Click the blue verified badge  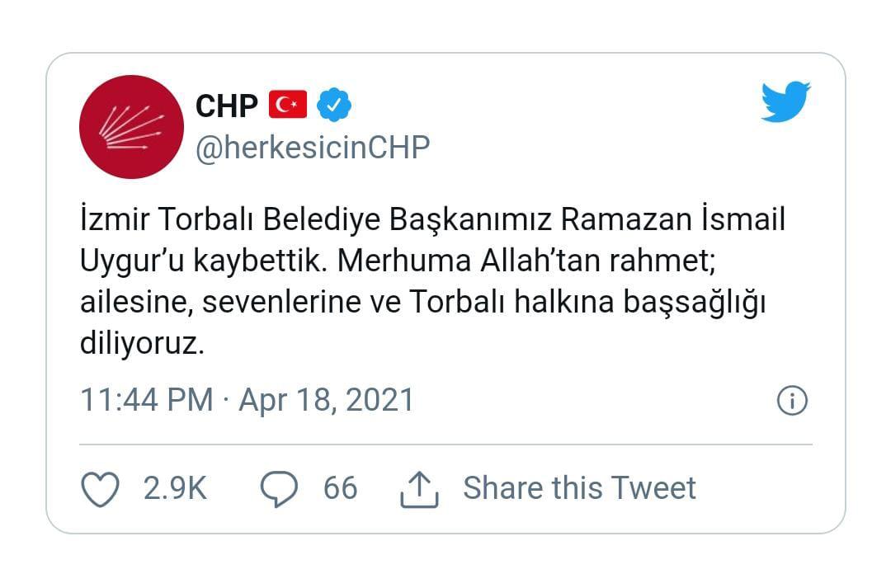pyautogui.click(x=333, y=105)
